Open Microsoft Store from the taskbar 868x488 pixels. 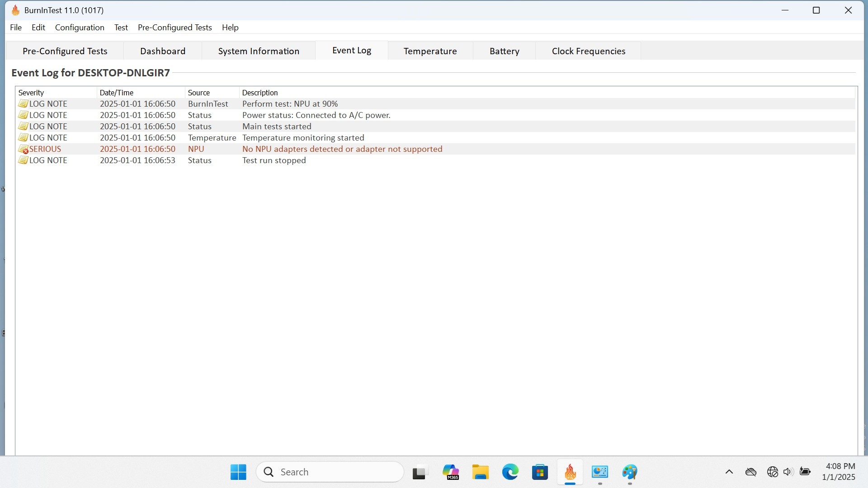coord(540,472)
